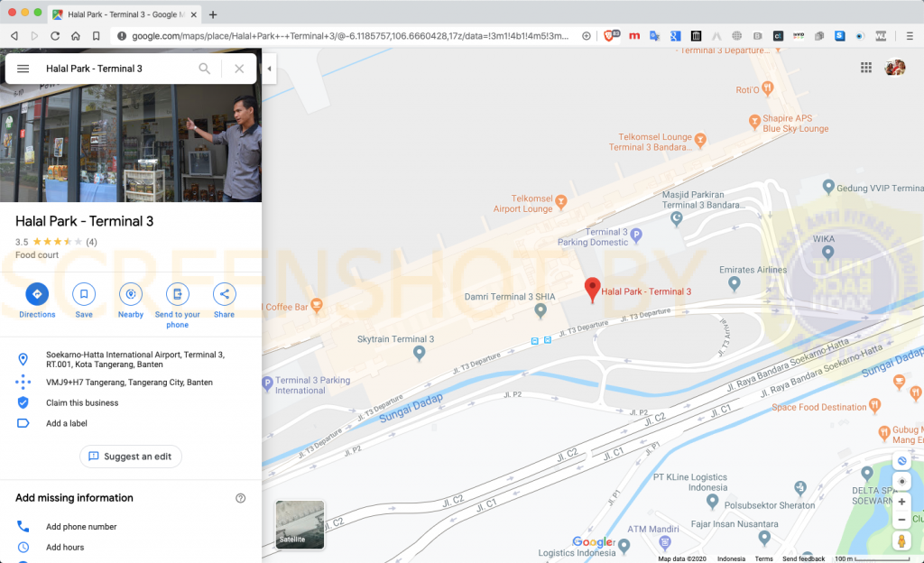Click the Skytrain Terminal 3 marker
Viewport: 924px width, 563px height.
click(x=419, y=353)
